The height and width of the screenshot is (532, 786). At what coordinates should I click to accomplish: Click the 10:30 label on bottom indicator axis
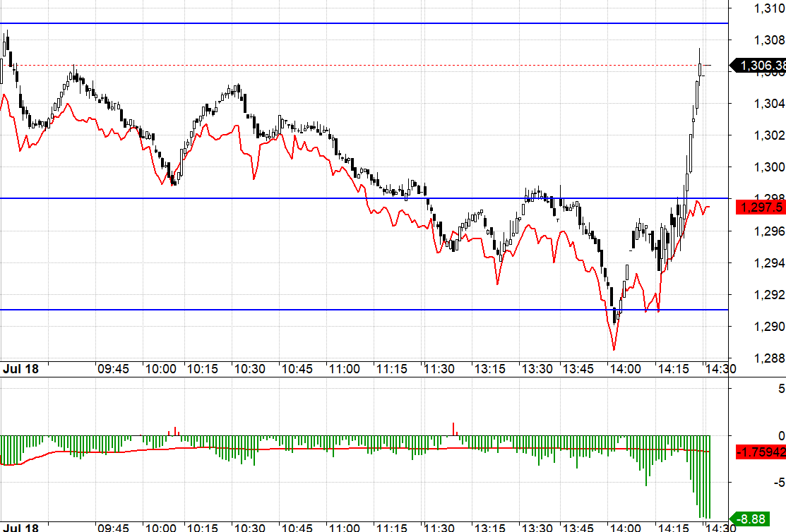(248, 527)
